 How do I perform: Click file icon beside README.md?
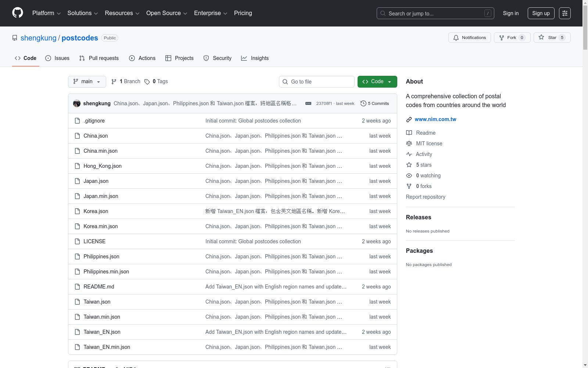pos(77,287)
